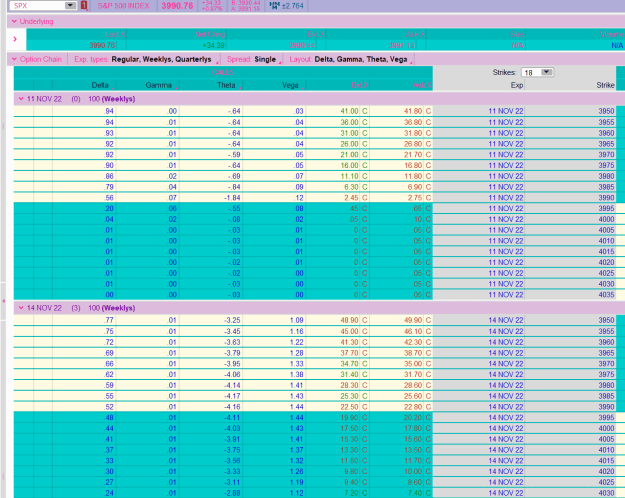Image resolution: width=625 pixels, height=498 pixels.
Task: Collapse the 14 NOV 22 Weeklys expiration
Action: 21,308
